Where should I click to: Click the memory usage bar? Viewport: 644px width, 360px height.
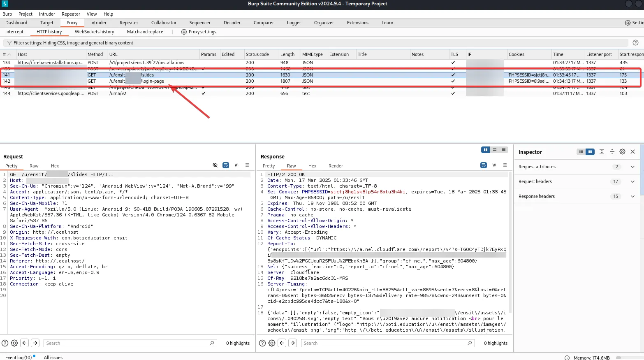coord(629,358)
